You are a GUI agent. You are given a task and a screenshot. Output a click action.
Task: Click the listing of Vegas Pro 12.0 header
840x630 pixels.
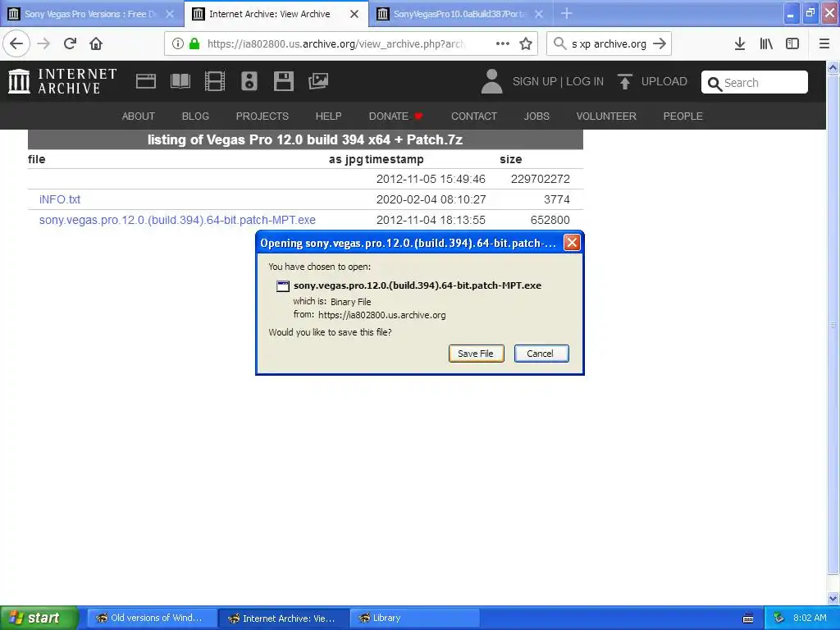305,139
